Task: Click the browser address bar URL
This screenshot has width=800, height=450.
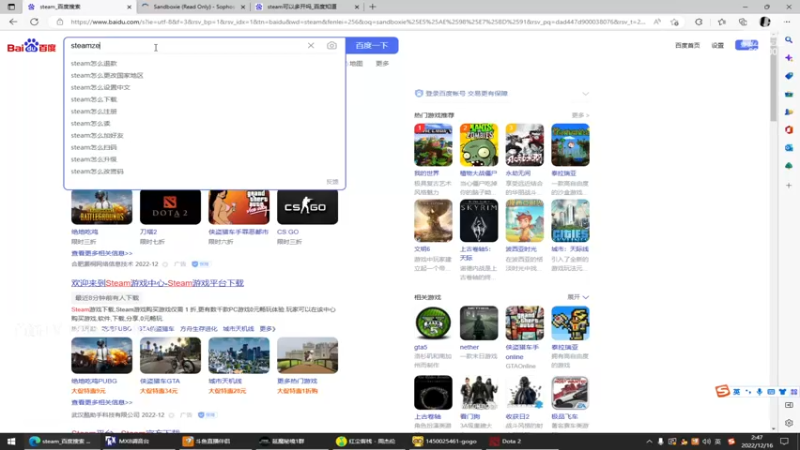Action: tap(357, 22)
